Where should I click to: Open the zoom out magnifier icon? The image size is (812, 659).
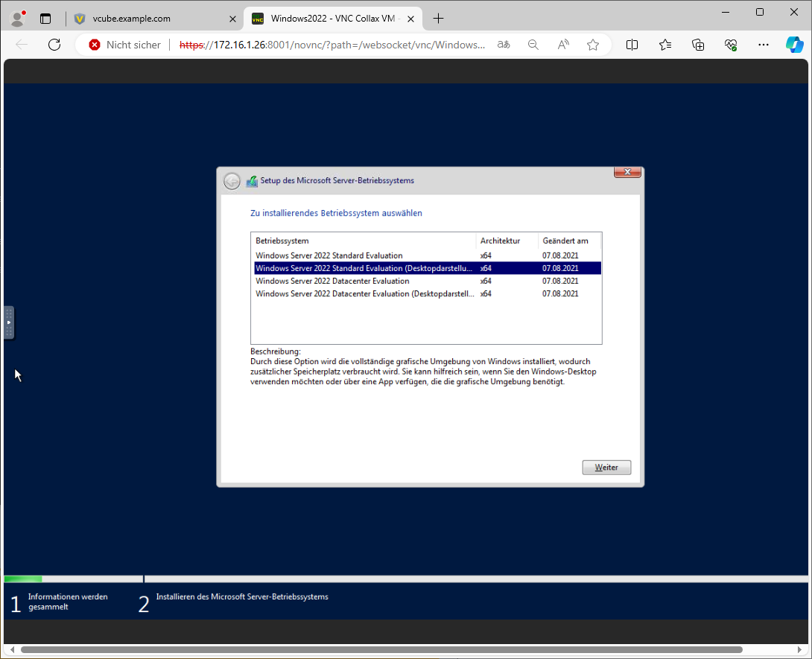[x=533, y=45]
